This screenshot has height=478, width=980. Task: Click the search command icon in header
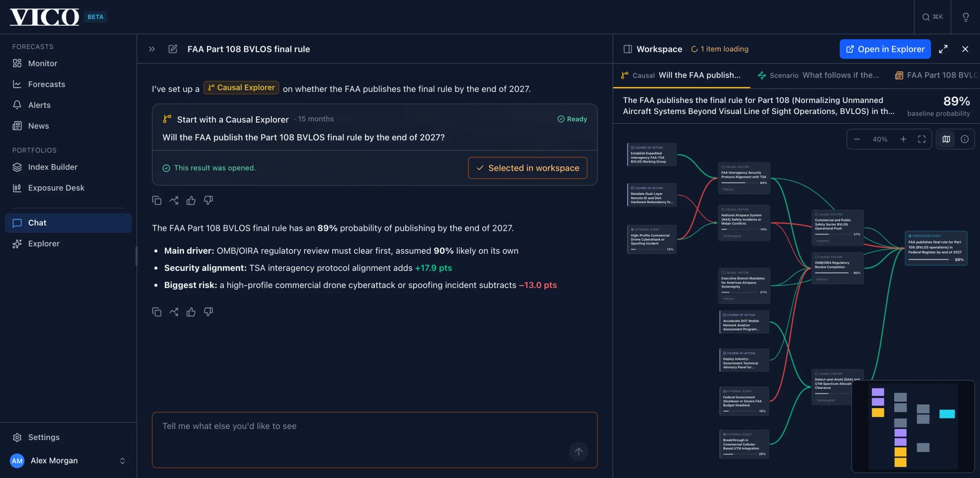click(932, 17)
